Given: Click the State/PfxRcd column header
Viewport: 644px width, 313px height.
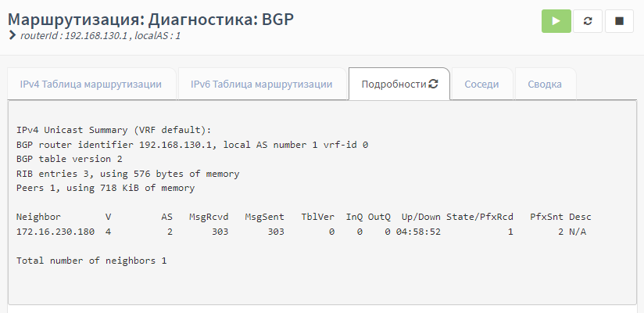Looking at the screenshot, I should click(x=480, y=216).
